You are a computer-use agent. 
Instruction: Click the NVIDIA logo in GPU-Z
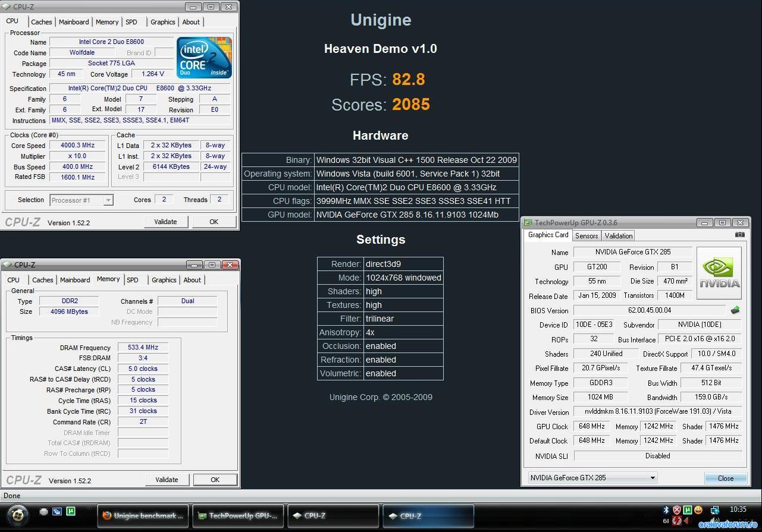[x=719, y=273]
